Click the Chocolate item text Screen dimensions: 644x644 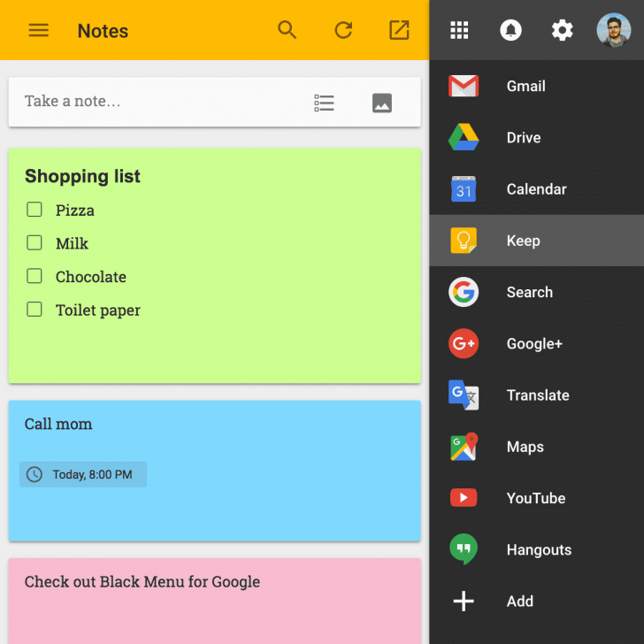91,277
